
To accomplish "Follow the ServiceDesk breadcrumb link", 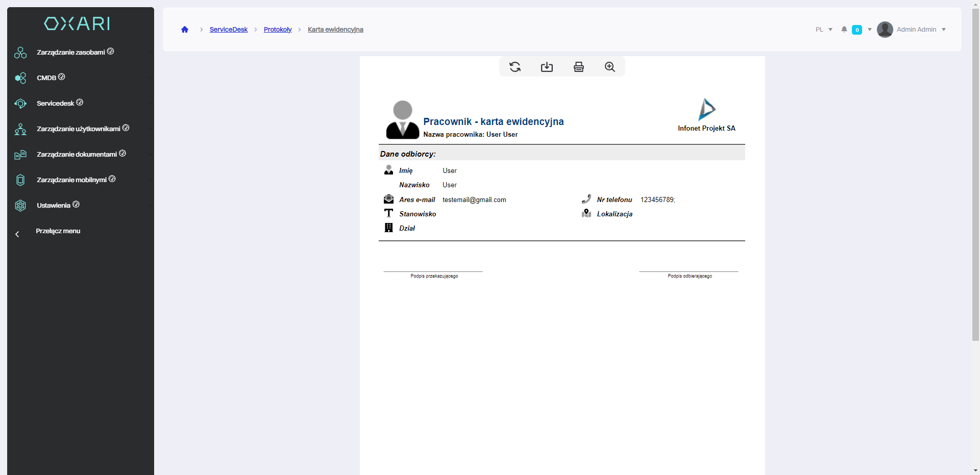I will pos(228,30).
